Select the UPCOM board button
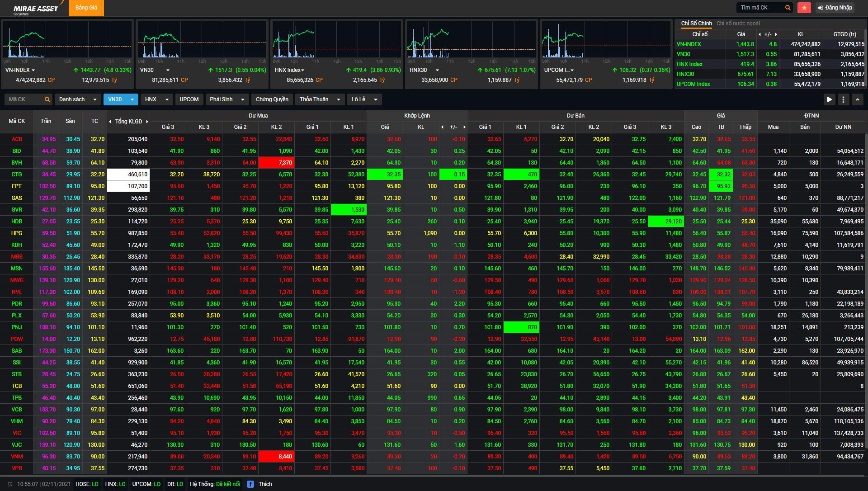Viewport: 868px width, 491px height. click(189, 99)
